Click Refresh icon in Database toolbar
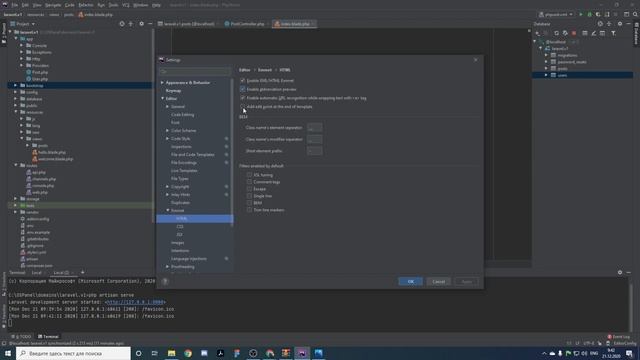 [556, 33]
